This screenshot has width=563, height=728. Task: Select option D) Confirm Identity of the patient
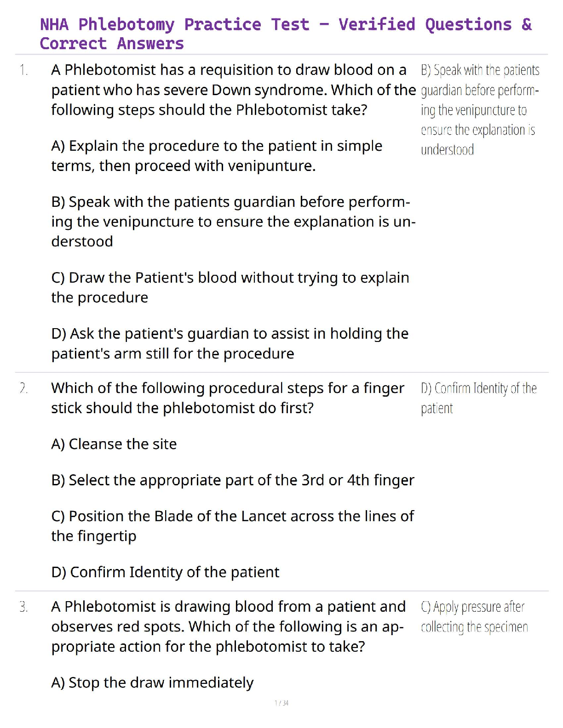(x=165, y=572)
